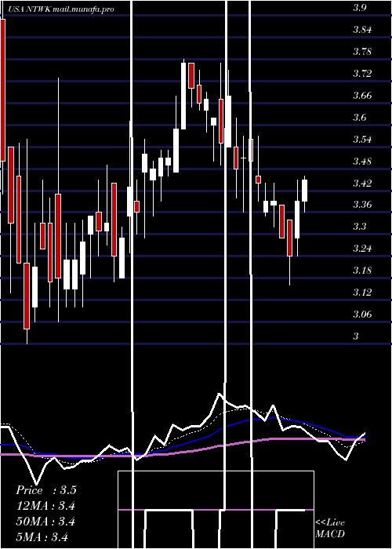
Task: Click the 3.3 price axis label
Action: coord(360,227)
